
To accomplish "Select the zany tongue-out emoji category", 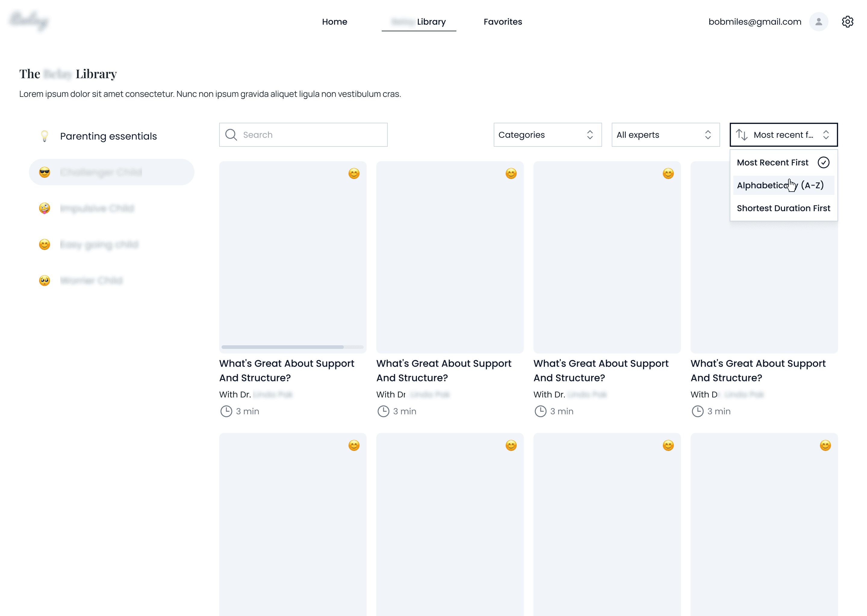I will pos(45,208).
